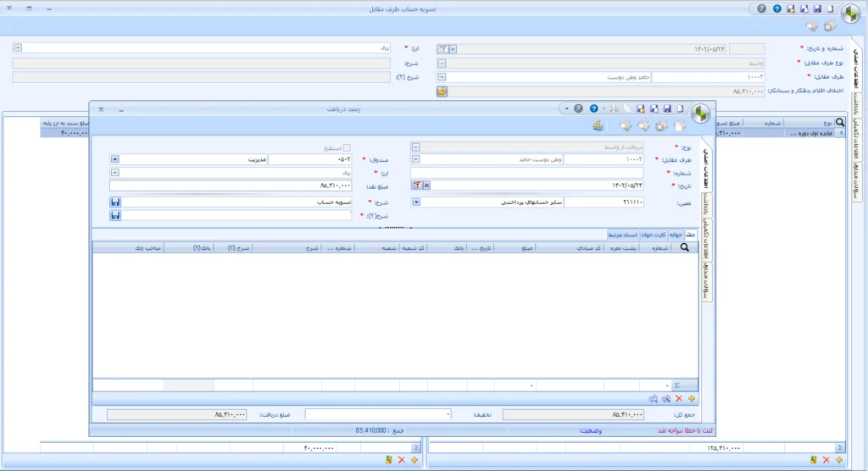Click the calendar picker beside receipt date

(417, 186)
